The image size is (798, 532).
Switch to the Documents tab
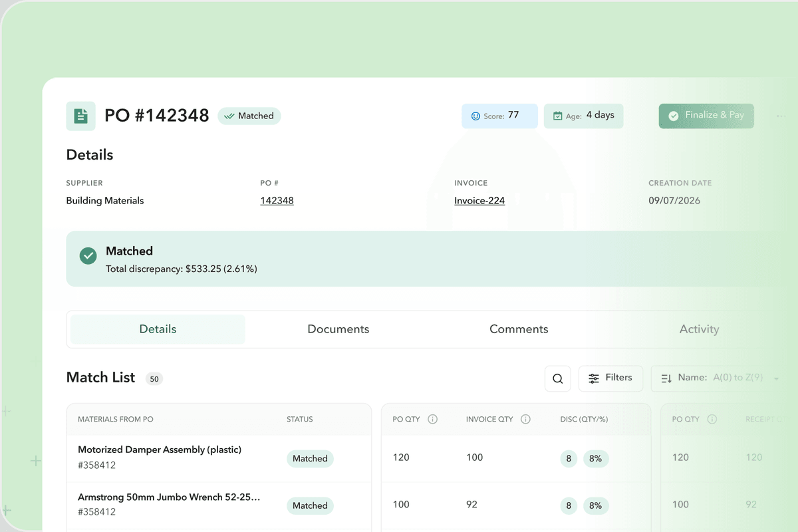coord(338,329)
